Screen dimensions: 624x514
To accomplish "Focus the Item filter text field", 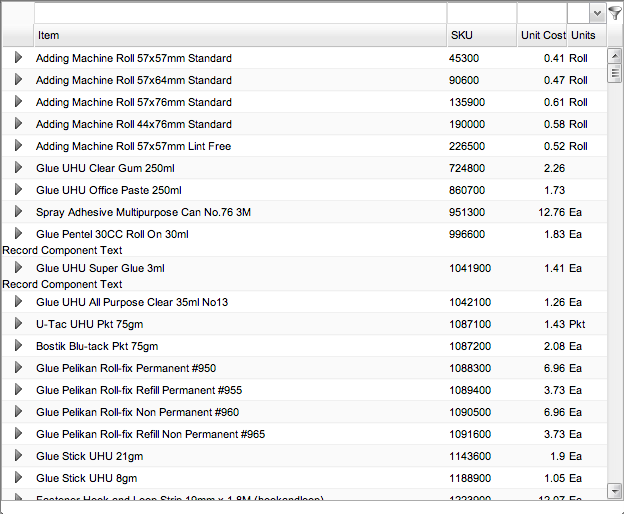I will pyautogui.click(x=240, y=13).
